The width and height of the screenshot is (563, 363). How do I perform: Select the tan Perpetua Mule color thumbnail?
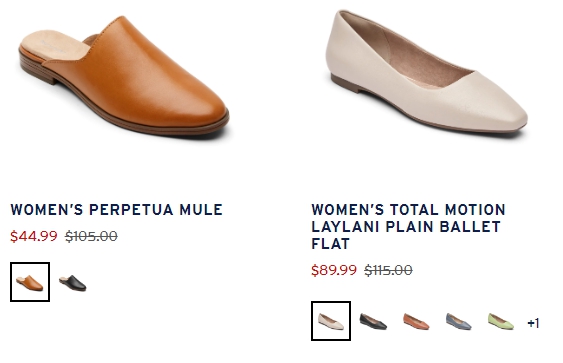click(30, 282)
